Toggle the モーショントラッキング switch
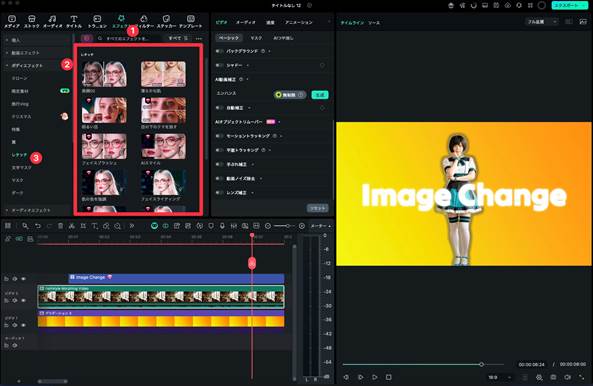Screen dimensions: 593x386 click(219, 136)
